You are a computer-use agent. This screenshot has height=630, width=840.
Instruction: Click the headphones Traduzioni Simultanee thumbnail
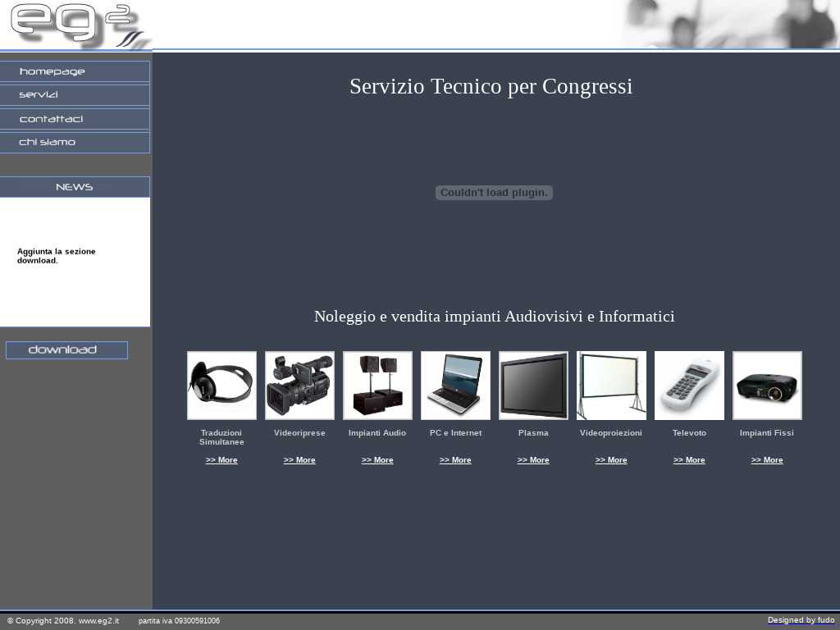tap(221, 386)
